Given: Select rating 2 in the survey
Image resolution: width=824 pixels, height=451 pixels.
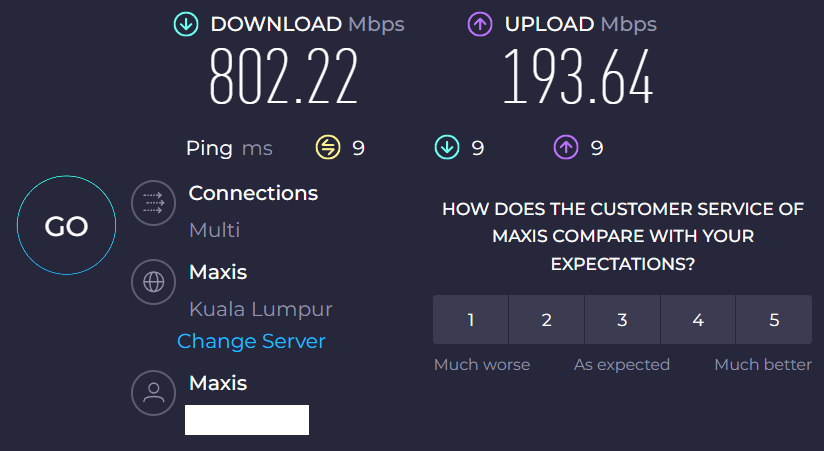Looking at the screenshot, I should tap(547, 320).
